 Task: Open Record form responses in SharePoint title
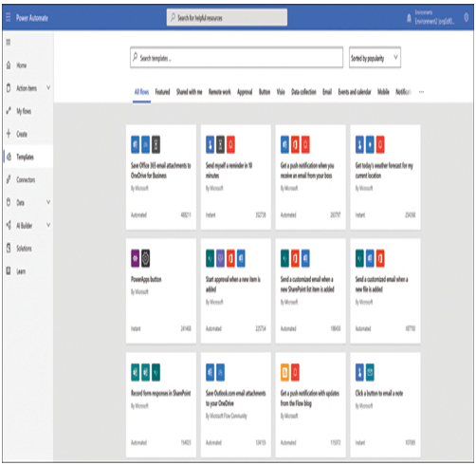[161, 393]
